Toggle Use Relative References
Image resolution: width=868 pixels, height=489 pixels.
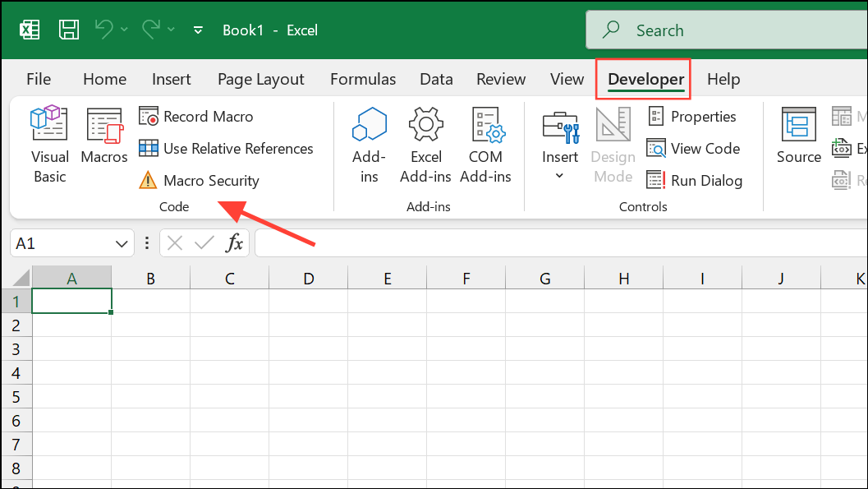[x=227, y=149]
